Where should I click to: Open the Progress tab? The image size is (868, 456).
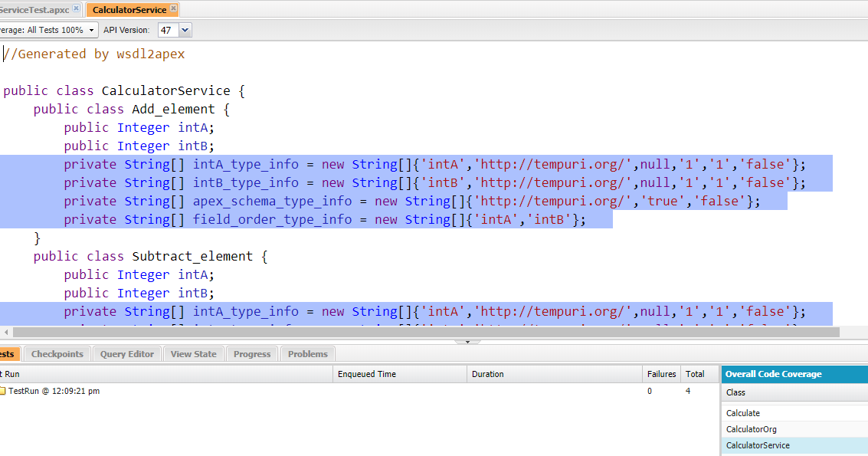click(254, 353)
